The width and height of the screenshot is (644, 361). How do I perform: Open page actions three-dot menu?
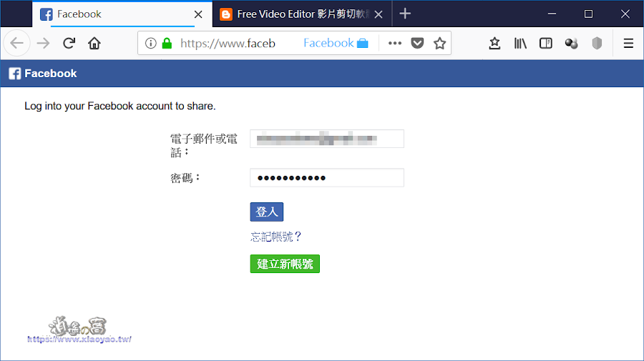[395, 43]
